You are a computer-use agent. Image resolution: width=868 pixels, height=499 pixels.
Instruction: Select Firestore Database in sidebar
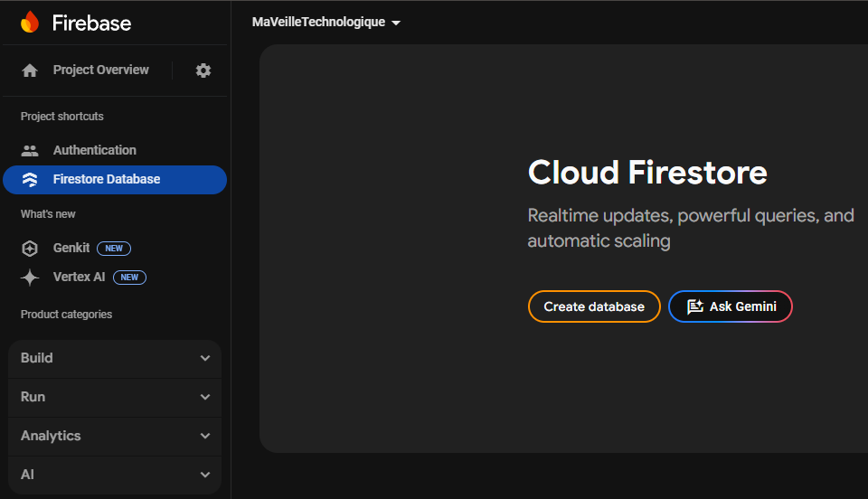[115, 180]
